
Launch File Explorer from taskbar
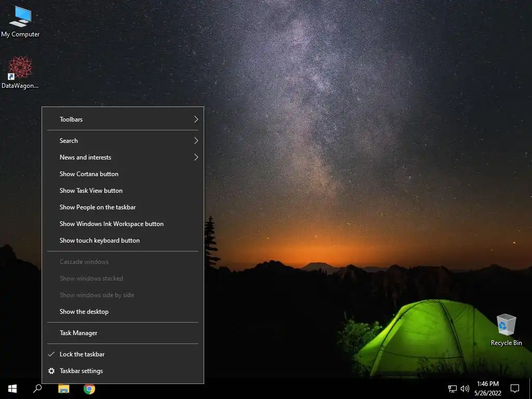click(63, 389)
